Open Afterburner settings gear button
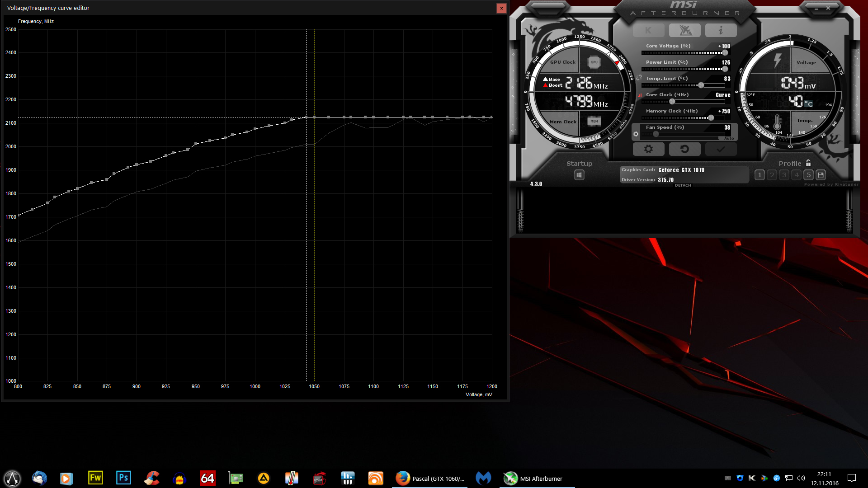This screenshot has width=868, height=488. [x=648, y=149]
